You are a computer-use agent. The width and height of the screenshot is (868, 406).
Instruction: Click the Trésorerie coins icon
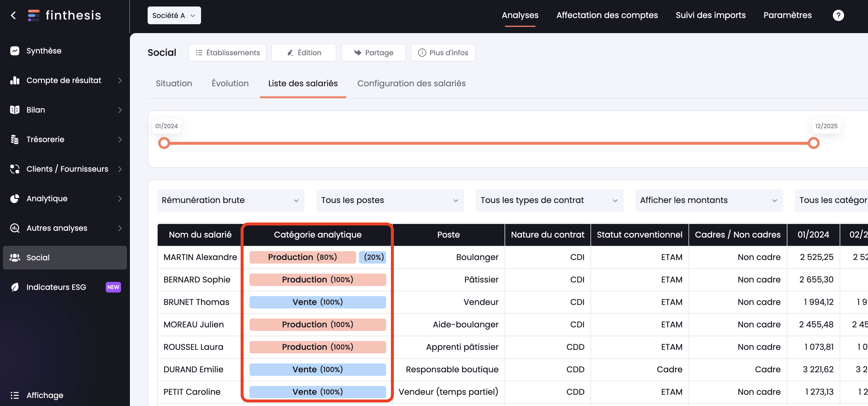point(15,139)
